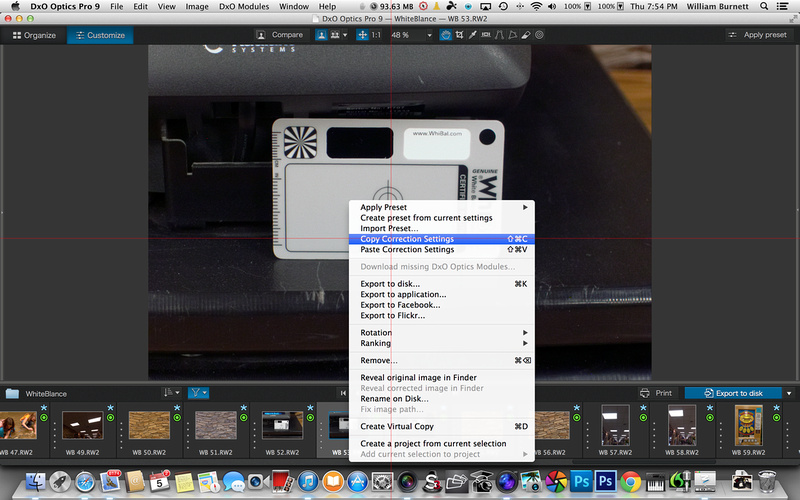
Task: Pick the white balance eyedropper tool
Action: click(x=472, y=35)
